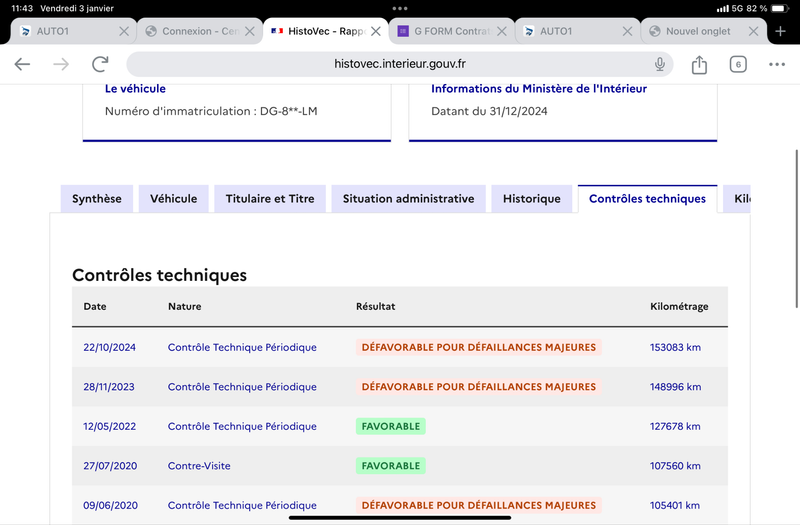Click the 27/07/2020 date cell
Screen dimensions: 800x525
tap(110, 466)
